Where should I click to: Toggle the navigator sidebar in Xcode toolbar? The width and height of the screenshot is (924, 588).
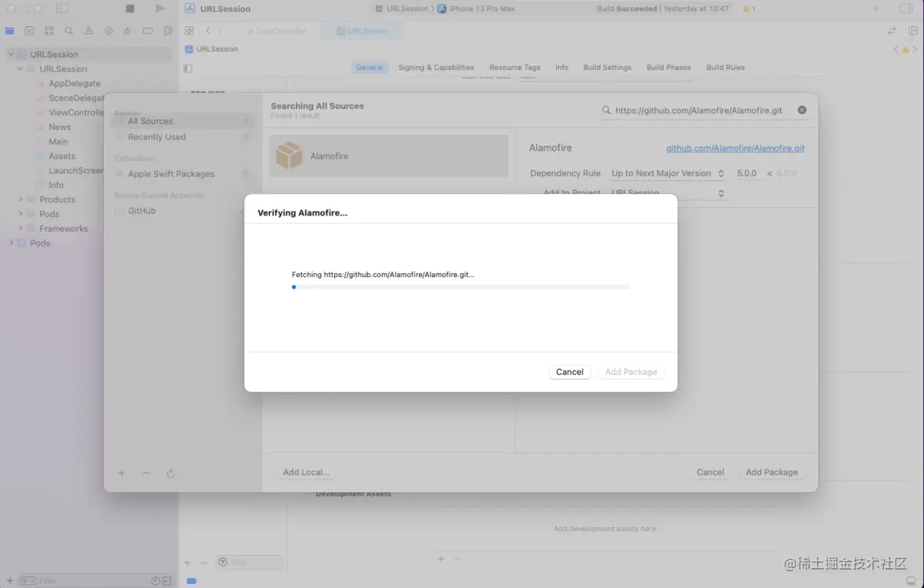(x=62, y=8)
